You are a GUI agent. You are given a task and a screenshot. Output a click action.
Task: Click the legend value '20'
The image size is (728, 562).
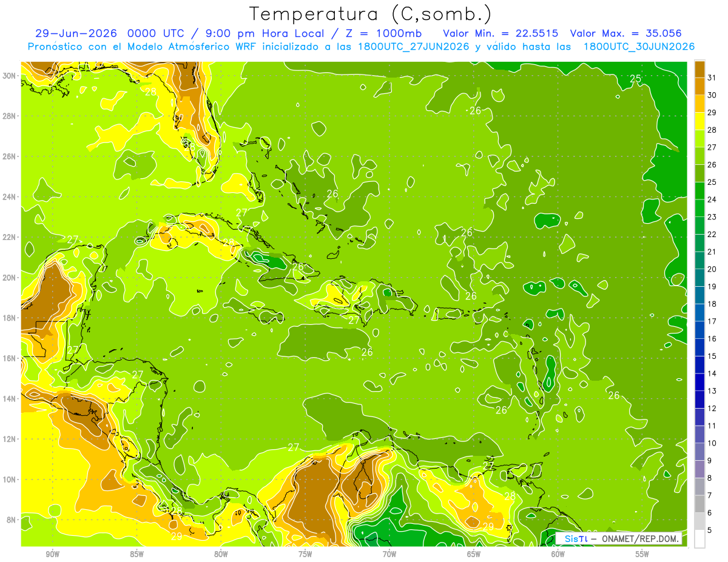(x=712, y=269)
